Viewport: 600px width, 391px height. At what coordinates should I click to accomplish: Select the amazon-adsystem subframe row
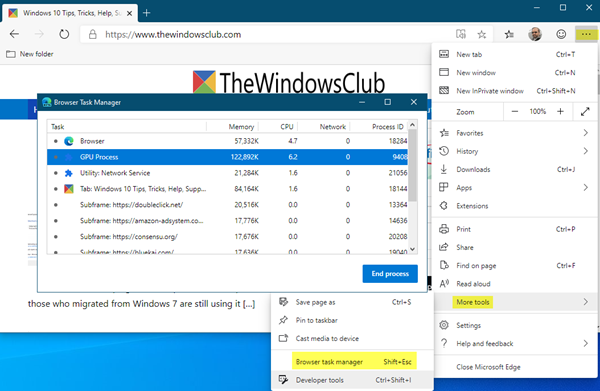point(227,221)
